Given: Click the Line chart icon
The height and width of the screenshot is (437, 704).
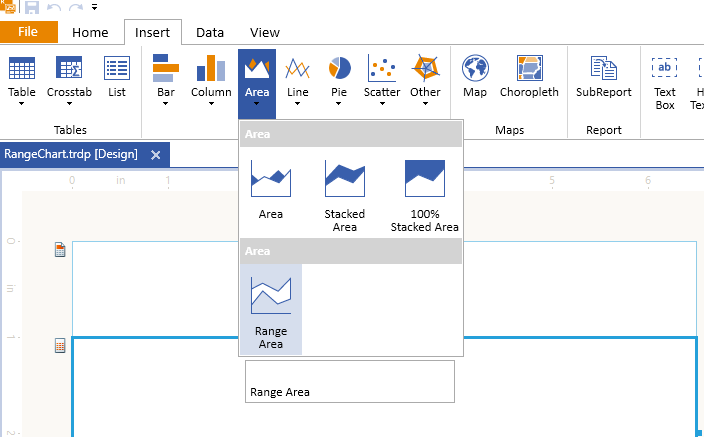Looking at the screenshot, I should (x=297, y=68).
